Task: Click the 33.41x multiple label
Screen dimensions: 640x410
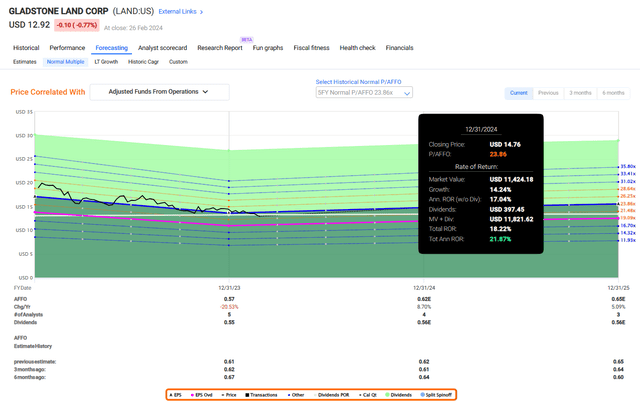Action: point(628,174)
